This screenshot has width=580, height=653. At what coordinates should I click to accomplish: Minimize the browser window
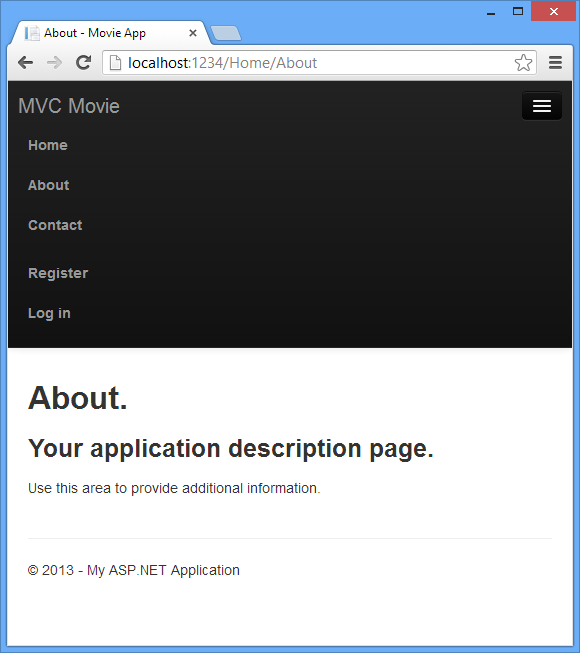pos(491,12)
